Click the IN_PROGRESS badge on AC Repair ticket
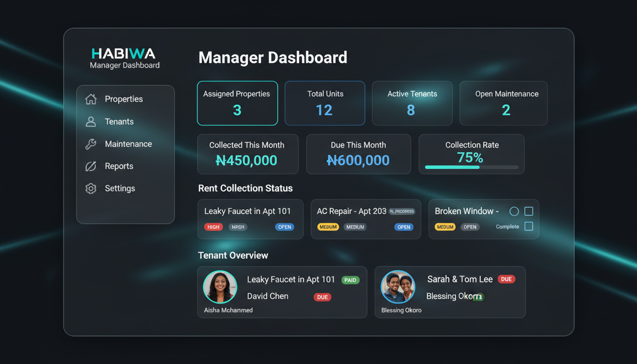This screenshot has height=364, width=637. click(401, 211)
